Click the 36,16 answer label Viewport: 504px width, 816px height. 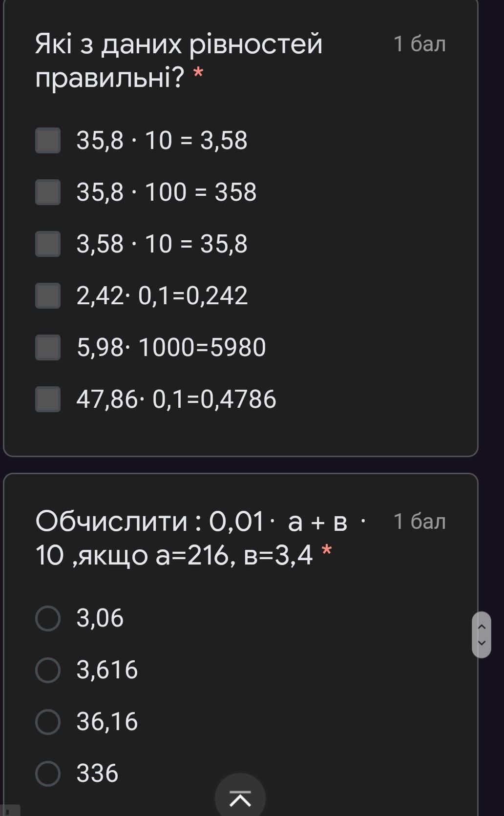click(x=107, y=722)
